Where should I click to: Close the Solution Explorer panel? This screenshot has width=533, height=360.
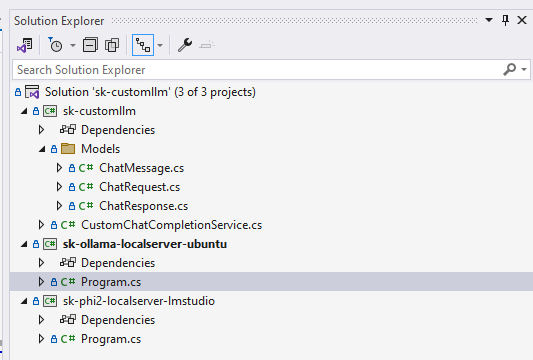point(522,20)
